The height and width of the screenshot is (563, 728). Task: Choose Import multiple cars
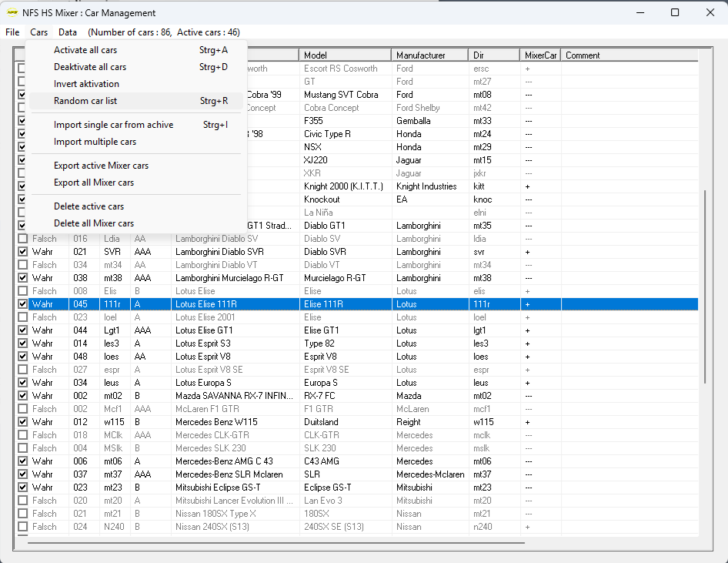click(x=136, y=142)
